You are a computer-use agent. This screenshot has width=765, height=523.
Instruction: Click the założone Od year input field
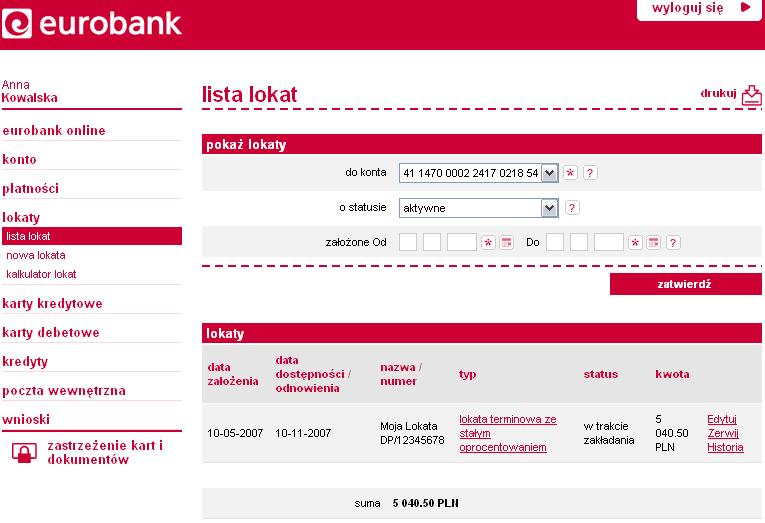462,242
